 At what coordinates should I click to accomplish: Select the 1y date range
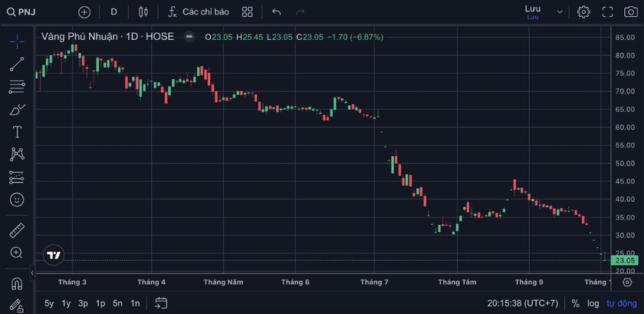coord(66,304)
